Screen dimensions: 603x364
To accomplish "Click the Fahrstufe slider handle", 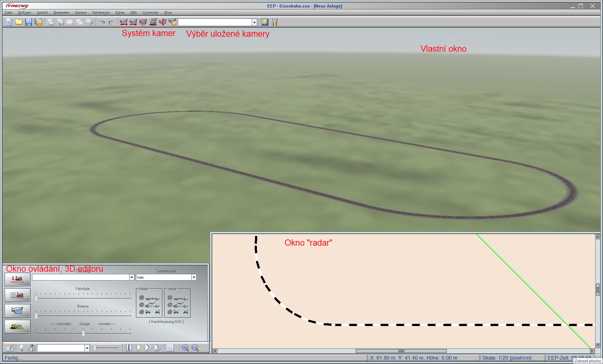I will (x=36, y=298).
